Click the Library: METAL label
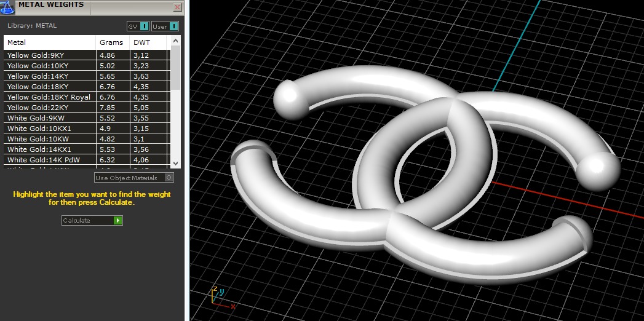Image resolution: width=644 pixels, height=321 pixels. (32, 25)
